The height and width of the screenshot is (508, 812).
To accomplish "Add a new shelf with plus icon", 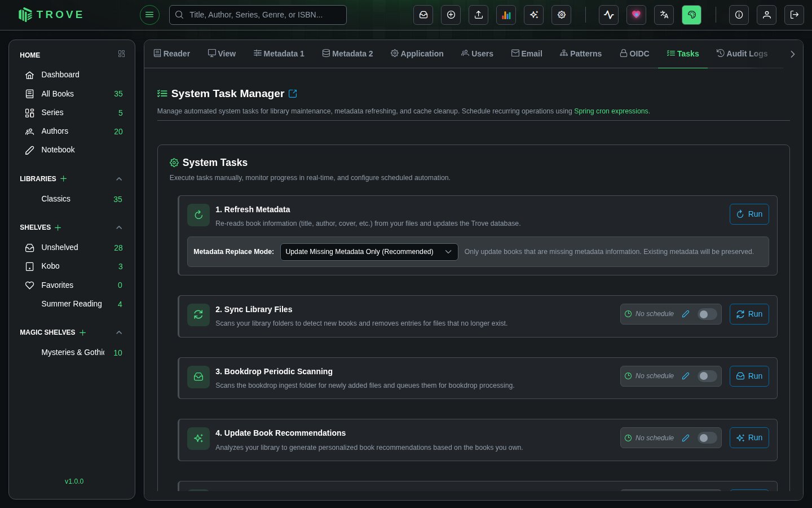I will (58, 227).
